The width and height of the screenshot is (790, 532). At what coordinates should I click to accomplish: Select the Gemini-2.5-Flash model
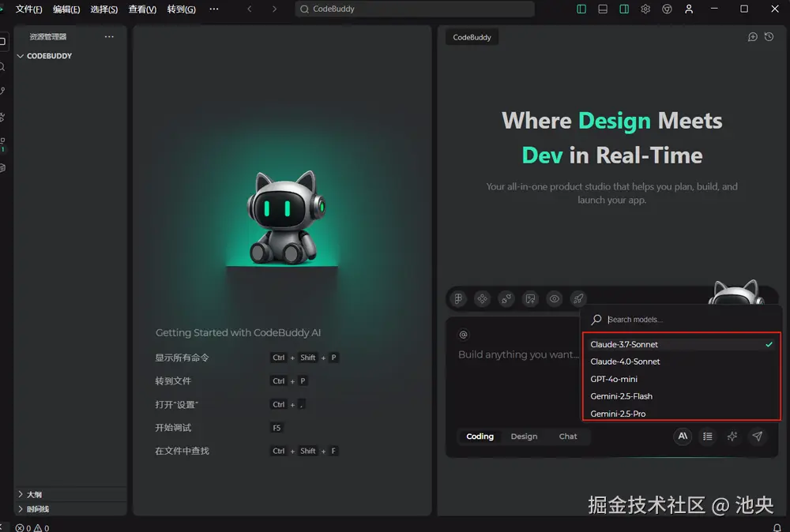[x=681, y=396]
